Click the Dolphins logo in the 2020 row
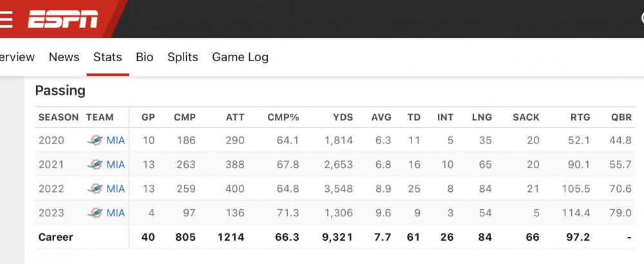Screen dimensions: 644x264 95,140
